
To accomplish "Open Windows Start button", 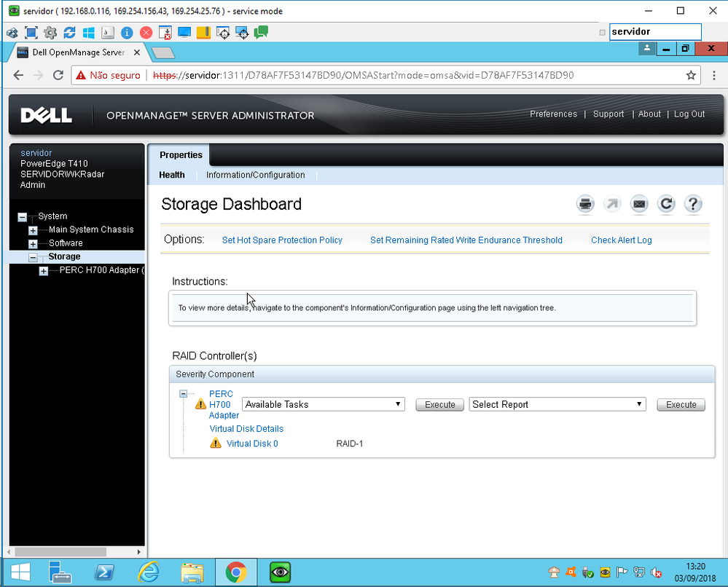I will coord(20,572).
